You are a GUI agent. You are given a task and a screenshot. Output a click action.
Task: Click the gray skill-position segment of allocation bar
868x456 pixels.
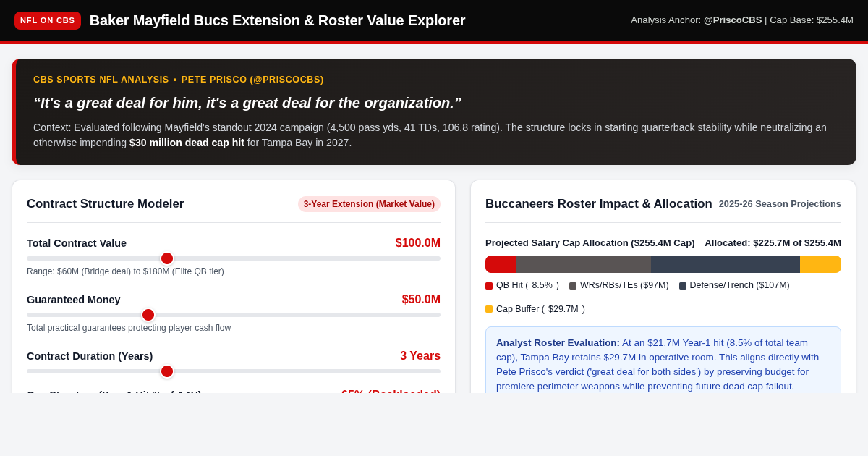583,264
